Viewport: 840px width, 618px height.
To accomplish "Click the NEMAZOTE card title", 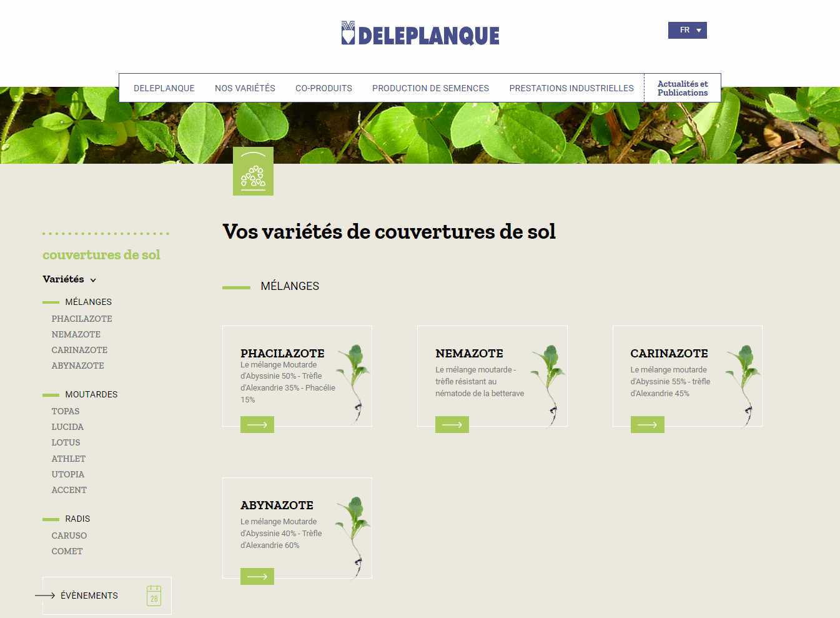I will (469, 353).
